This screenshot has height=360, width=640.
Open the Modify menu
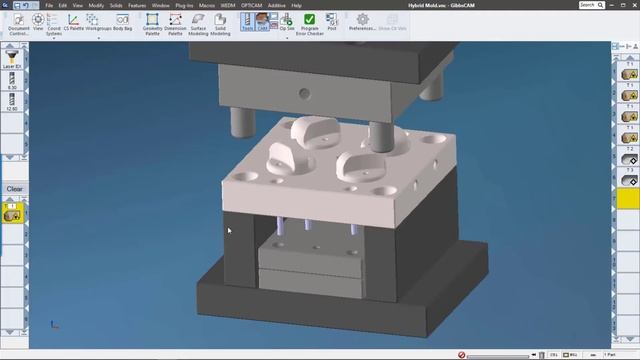click(x=96, y=6)
